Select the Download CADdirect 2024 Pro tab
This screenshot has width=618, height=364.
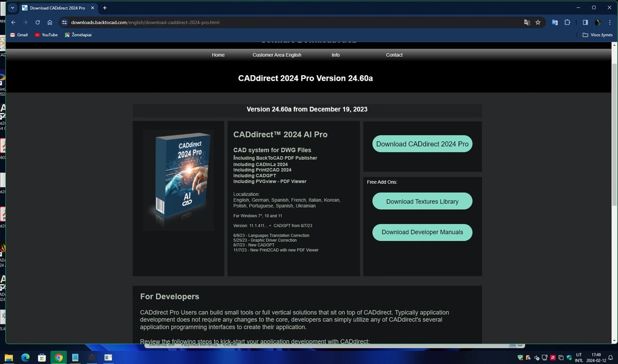click(58, 8)
